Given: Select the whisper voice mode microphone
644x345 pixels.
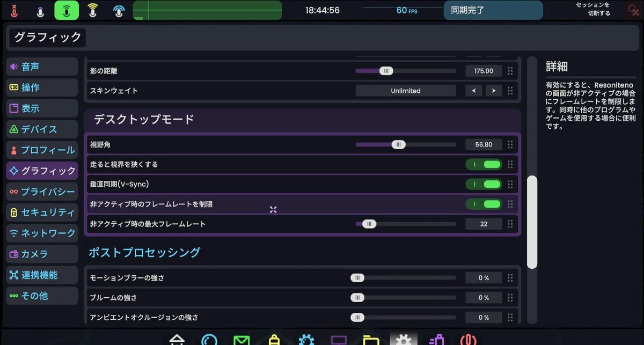Looking at the screenshot, I should (x=40, y=10).
